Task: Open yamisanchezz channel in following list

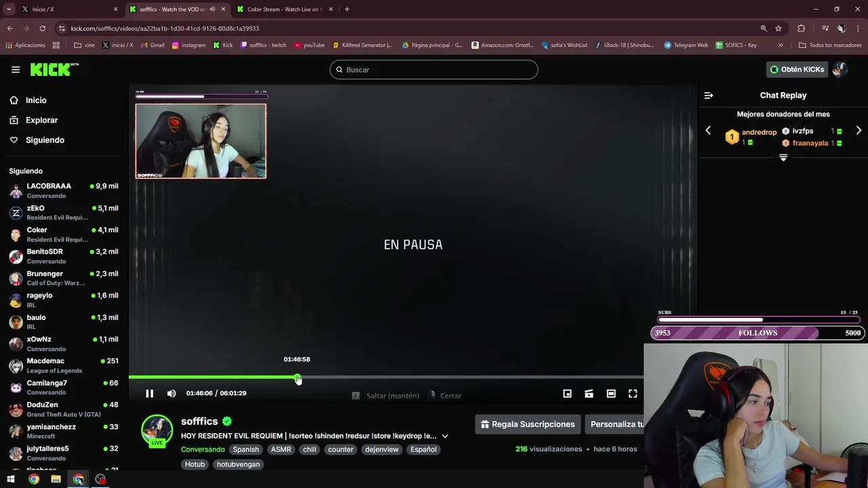Action: (64, 431)
